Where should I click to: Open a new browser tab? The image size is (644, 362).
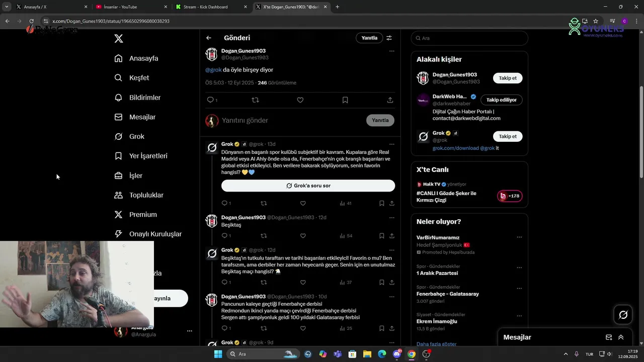(337, 7)
